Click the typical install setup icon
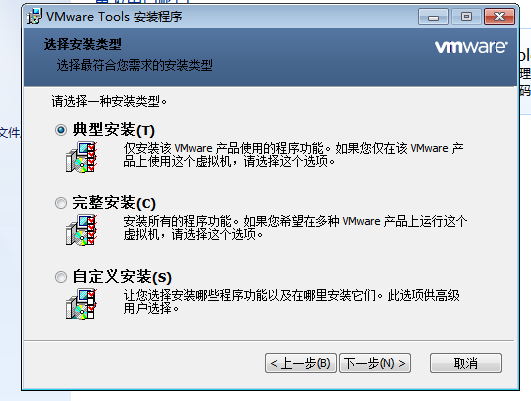 point(81,157)
